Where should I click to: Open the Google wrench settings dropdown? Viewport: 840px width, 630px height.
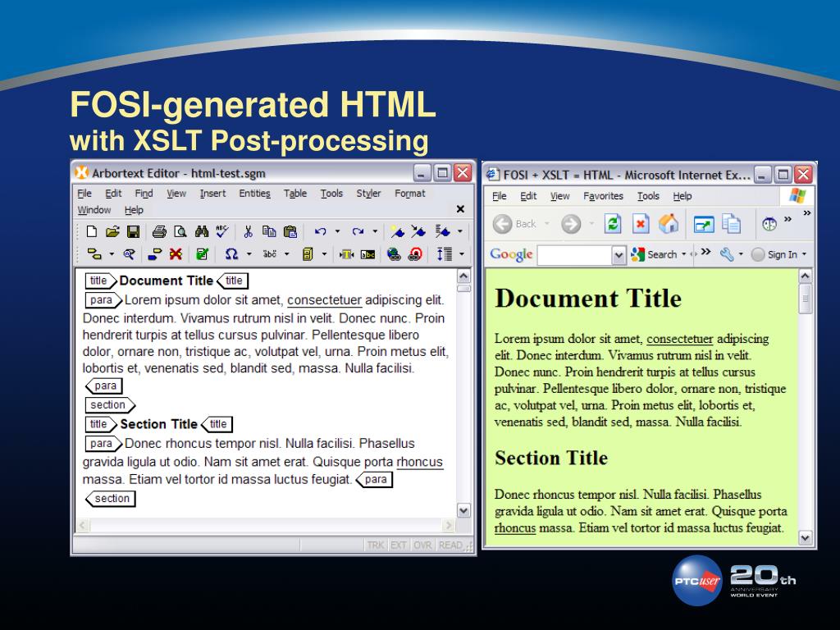(741, 254)
